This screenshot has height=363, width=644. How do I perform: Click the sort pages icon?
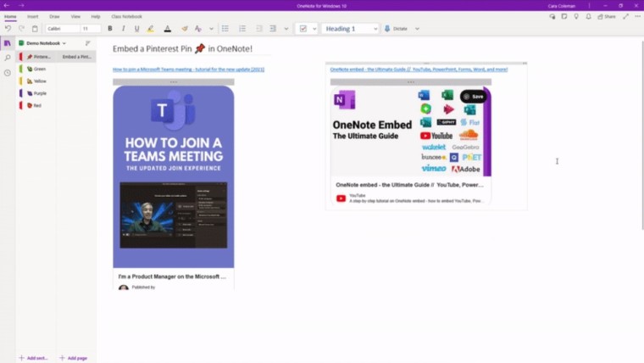87,43
